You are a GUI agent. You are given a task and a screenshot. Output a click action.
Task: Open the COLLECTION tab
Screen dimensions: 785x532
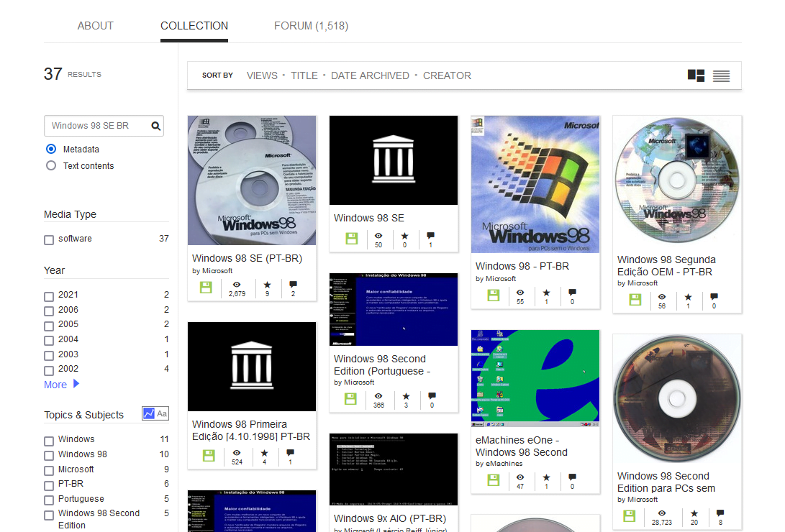tap(194, 26)
